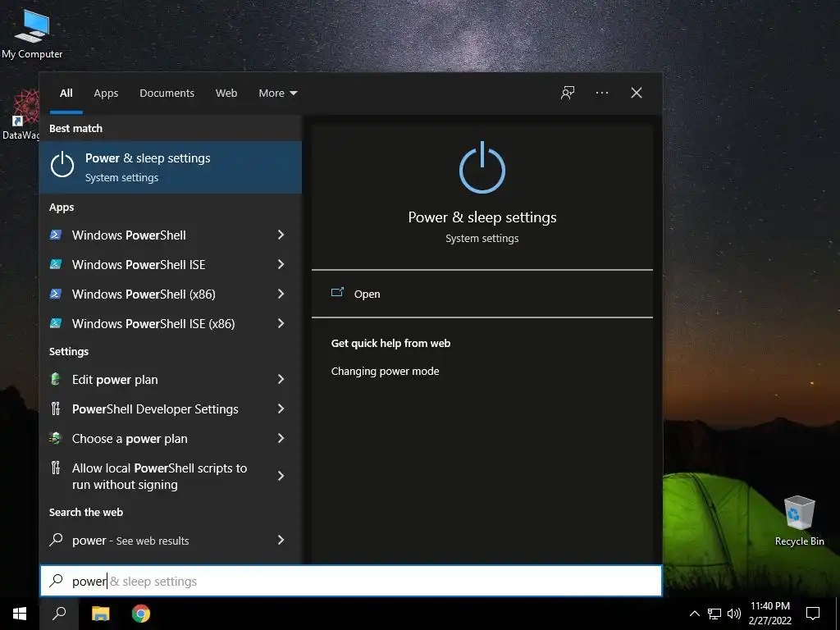Open PowerShell Developer Settings result

[155, 409]
